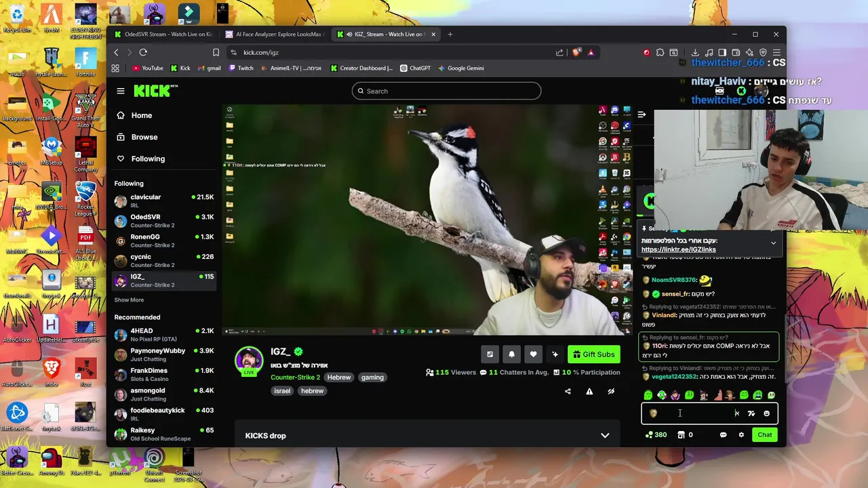Select the Hebrew tag

[x=339, y=377]
